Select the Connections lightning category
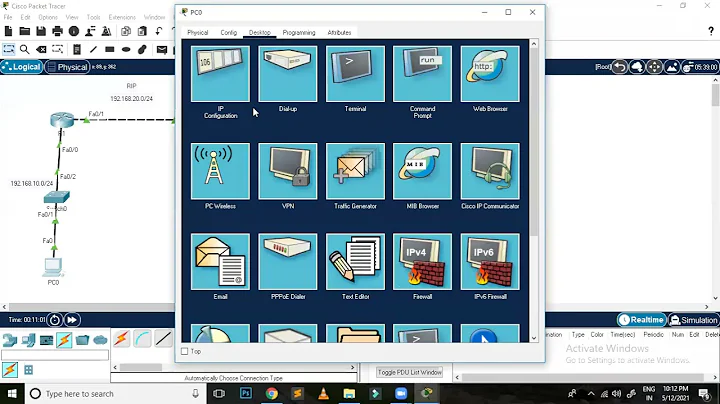720x404 pixels. tap(64, 340)
